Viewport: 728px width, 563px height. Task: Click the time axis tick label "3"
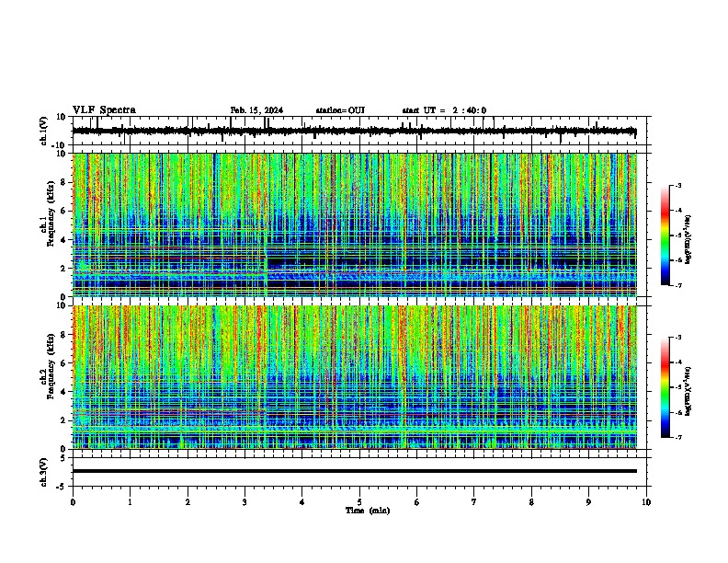245,502
